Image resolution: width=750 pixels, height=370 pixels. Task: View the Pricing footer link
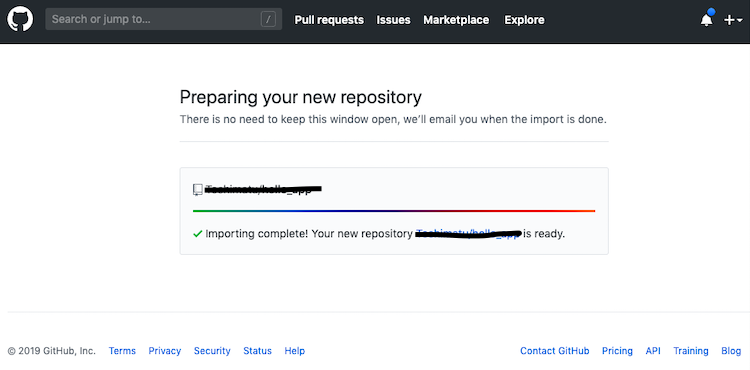pos(617,351)
